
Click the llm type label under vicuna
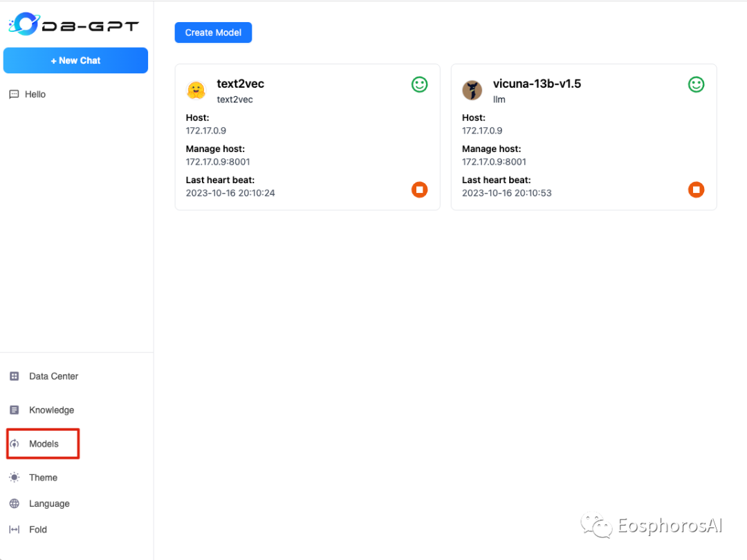pyautogui.click(x=499, y=100)
